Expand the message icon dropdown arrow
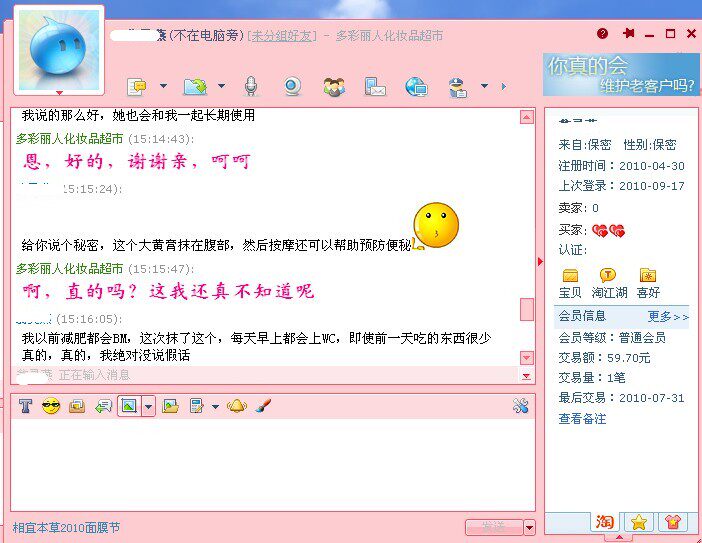Screen dimensions: 702x543 coord(163,86)
